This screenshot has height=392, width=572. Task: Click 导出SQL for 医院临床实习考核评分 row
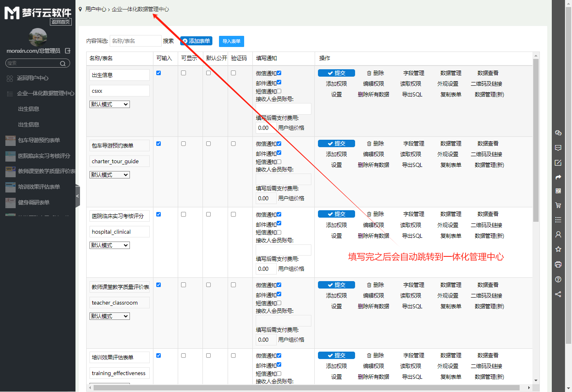(412, 236)
